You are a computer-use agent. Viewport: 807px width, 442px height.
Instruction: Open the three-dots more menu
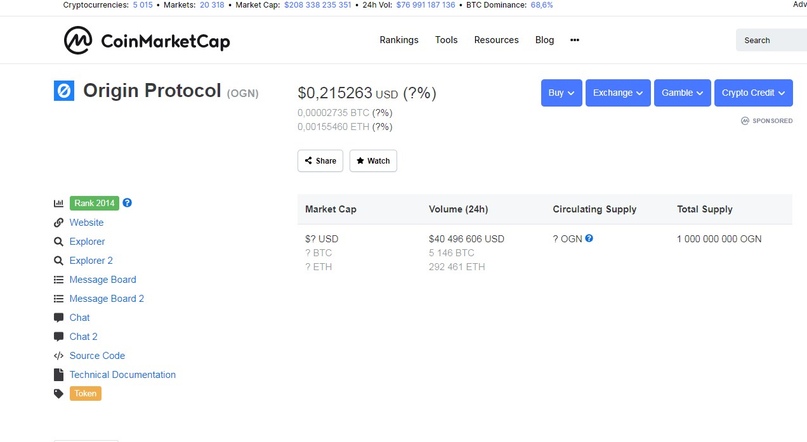[575, 40]
